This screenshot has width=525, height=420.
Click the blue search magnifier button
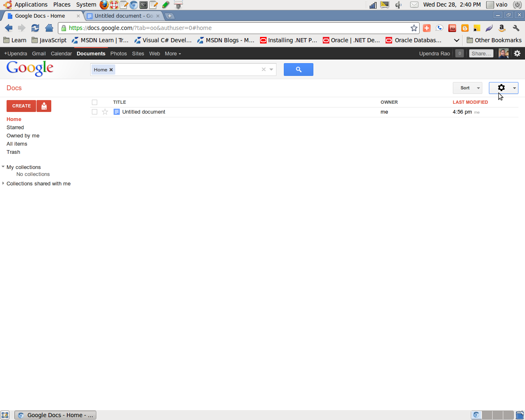pyautogui.click(x=299, y=69)
